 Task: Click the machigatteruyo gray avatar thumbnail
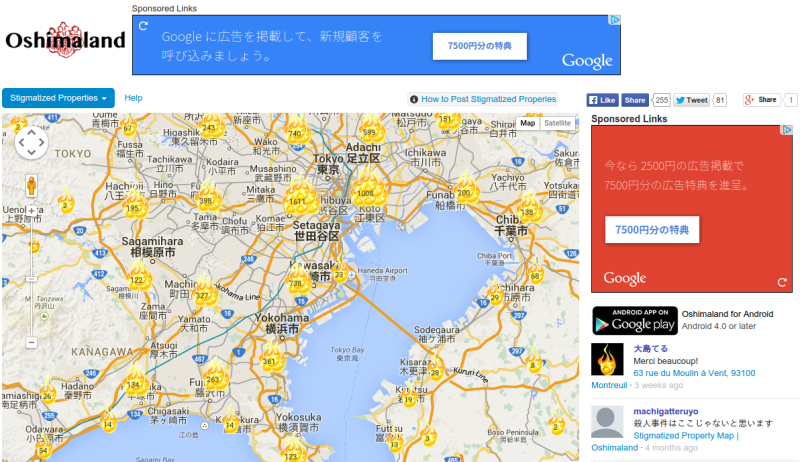click(x=607, y=422)
